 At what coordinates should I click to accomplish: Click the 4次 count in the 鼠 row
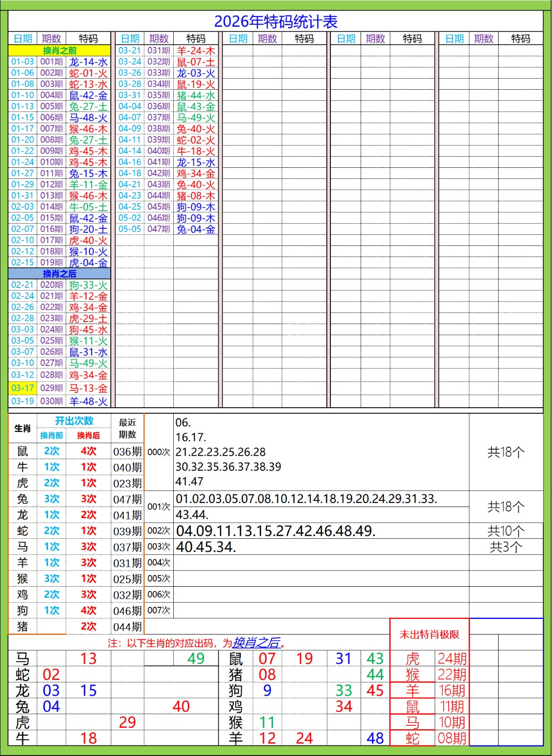88,451
